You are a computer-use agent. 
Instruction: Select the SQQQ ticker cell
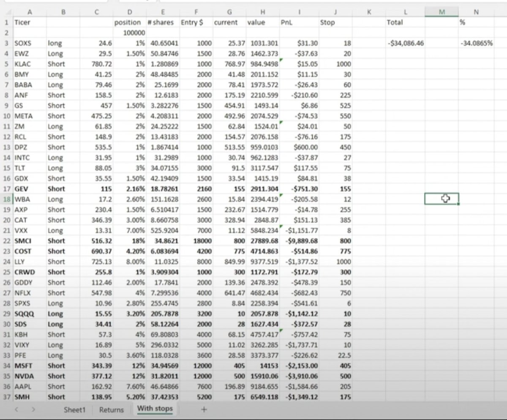pyautogui.click(x=29, y=314)
